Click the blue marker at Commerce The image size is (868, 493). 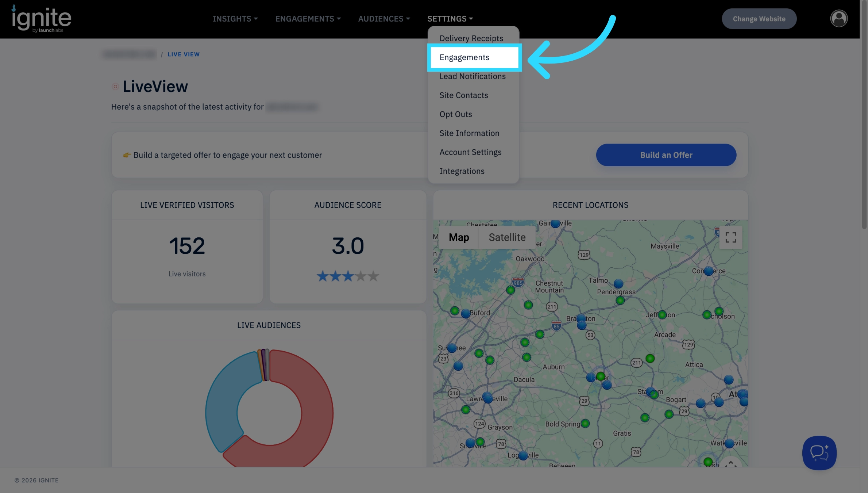click(x=709, y=271)
